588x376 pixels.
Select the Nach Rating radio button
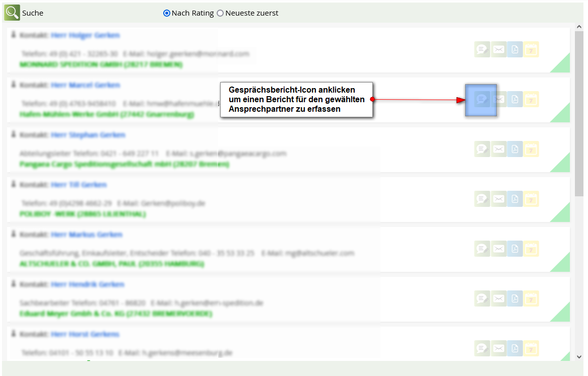point(167,13)
